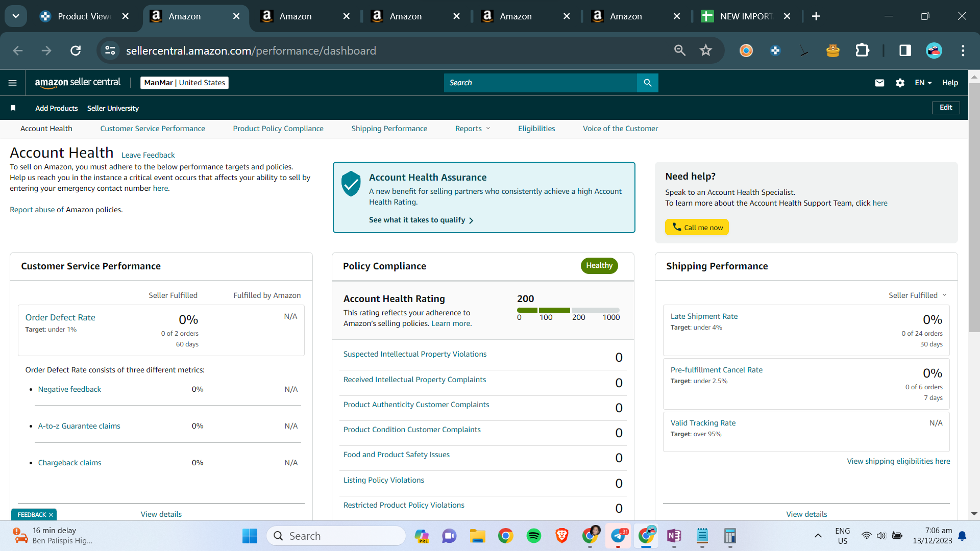This screenshot has height=551, width=980.
Task: Click the blue plus-cross extension icon
Action: [775, 51]
